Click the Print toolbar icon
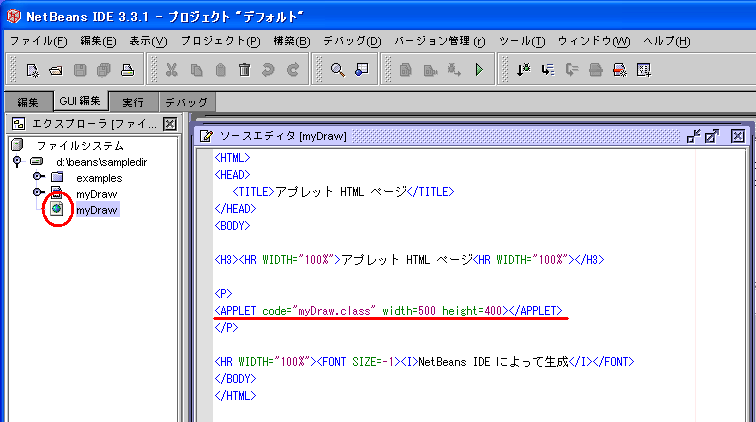The image size is (756, 422). coord(127,70)
